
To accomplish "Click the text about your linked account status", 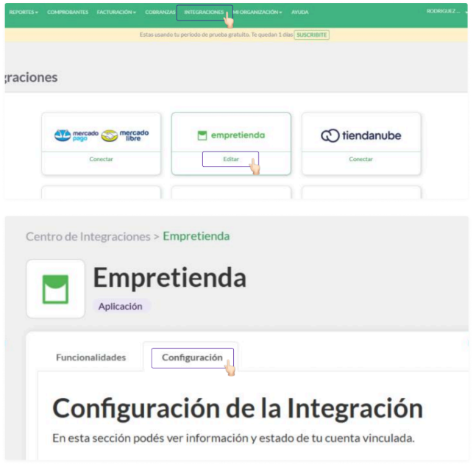I will (x=233, y=438).
